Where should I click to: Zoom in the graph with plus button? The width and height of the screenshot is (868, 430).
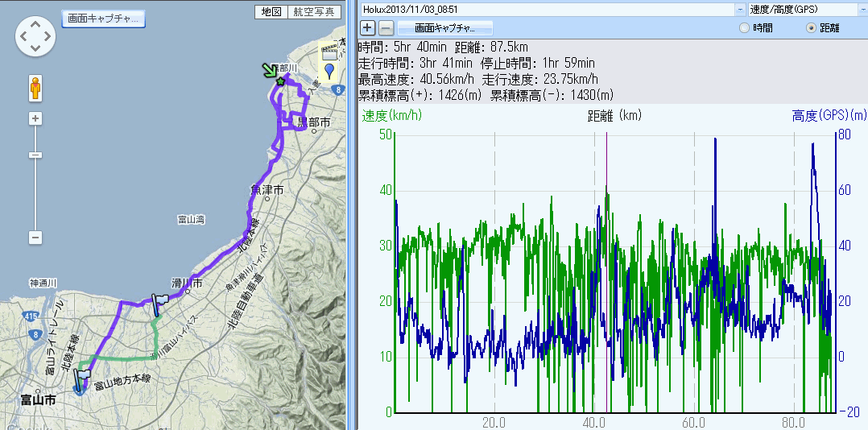(367, 27)
